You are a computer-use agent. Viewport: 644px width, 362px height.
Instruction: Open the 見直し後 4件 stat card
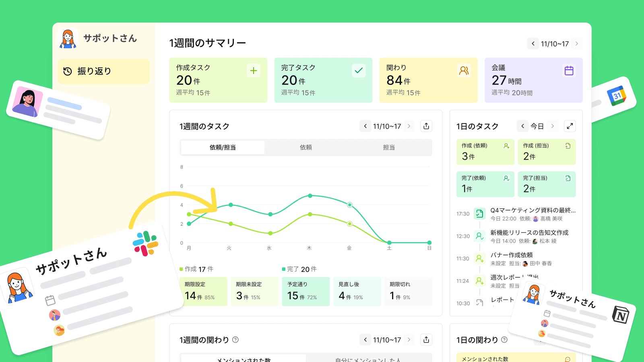357,292
